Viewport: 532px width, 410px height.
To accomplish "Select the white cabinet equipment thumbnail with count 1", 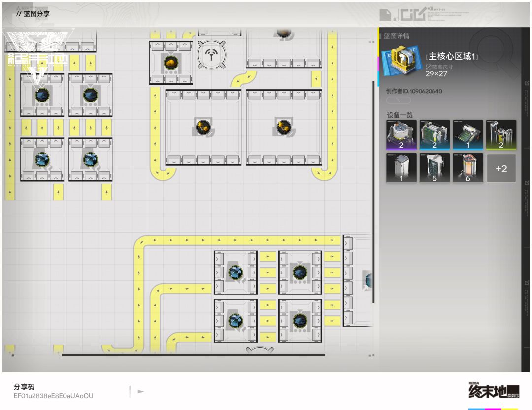I will (x=401, y=168).
